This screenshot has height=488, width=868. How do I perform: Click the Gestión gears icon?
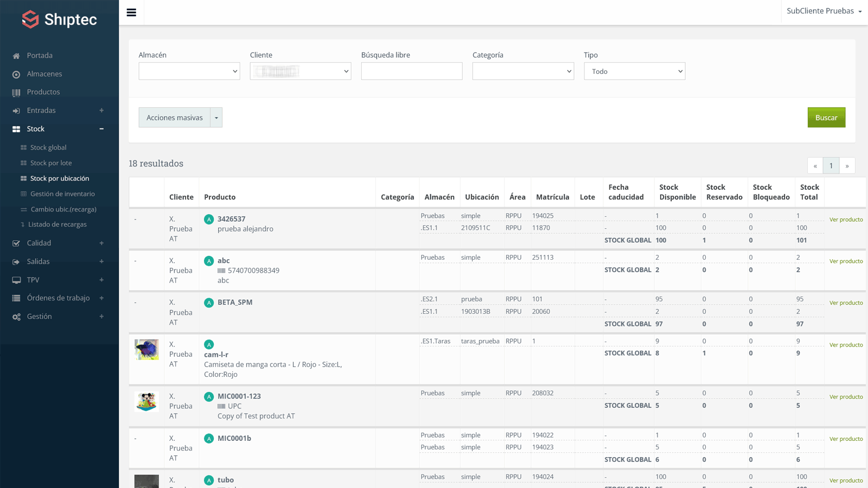(x=16, y=317)
